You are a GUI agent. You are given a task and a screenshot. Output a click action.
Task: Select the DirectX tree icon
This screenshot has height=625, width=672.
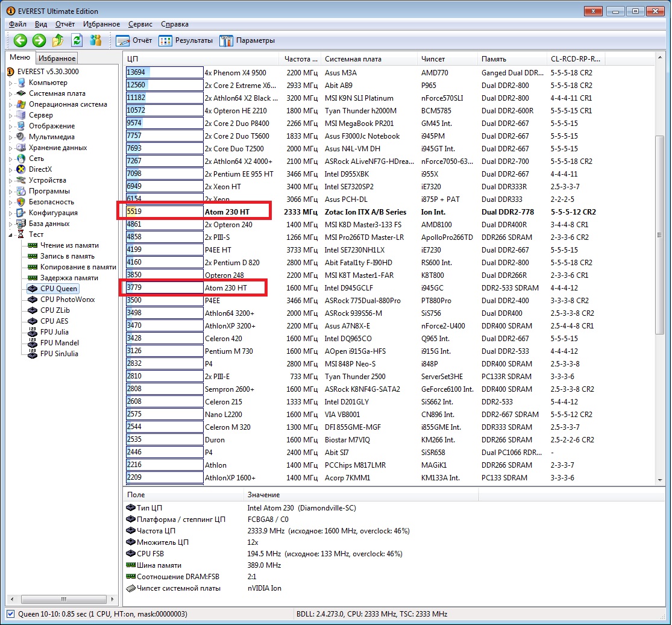[21, 169]
